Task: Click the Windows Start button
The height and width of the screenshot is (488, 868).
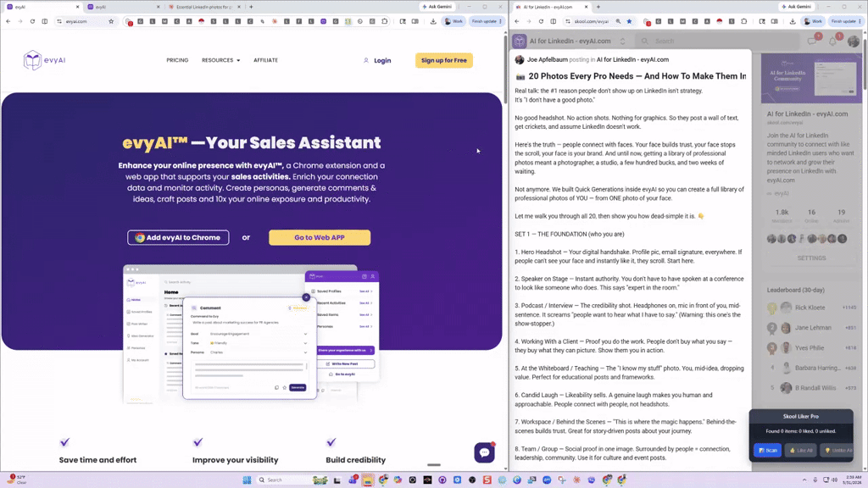Action: click(x=247, y=480)
